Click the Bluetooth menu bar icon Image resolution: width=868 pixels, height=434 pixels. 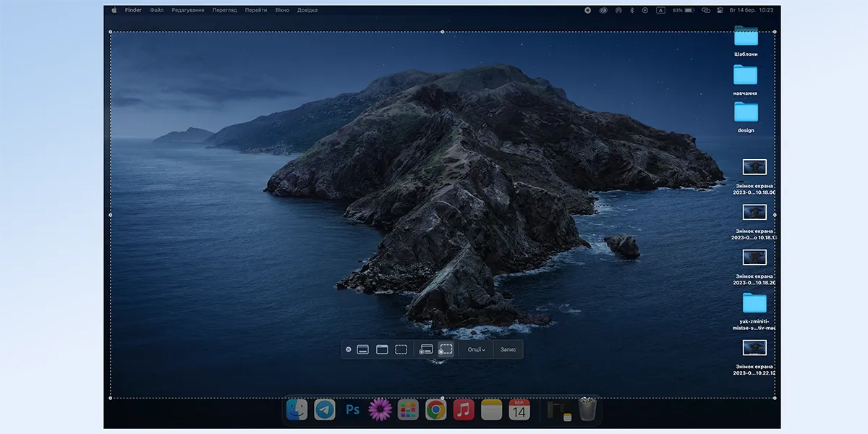point(632,10)
